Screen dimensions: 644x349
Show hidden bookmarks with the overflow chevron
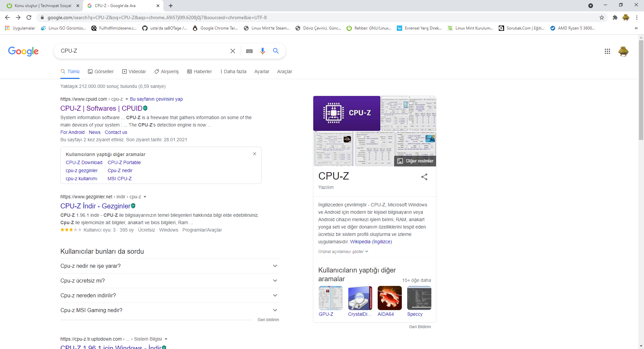click(x=636, y=28)
